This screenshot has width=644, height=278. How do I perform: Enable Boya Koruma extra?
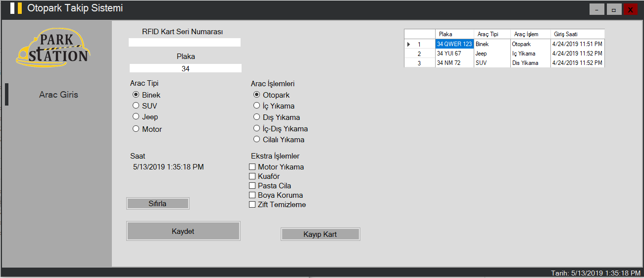[276, 195]
